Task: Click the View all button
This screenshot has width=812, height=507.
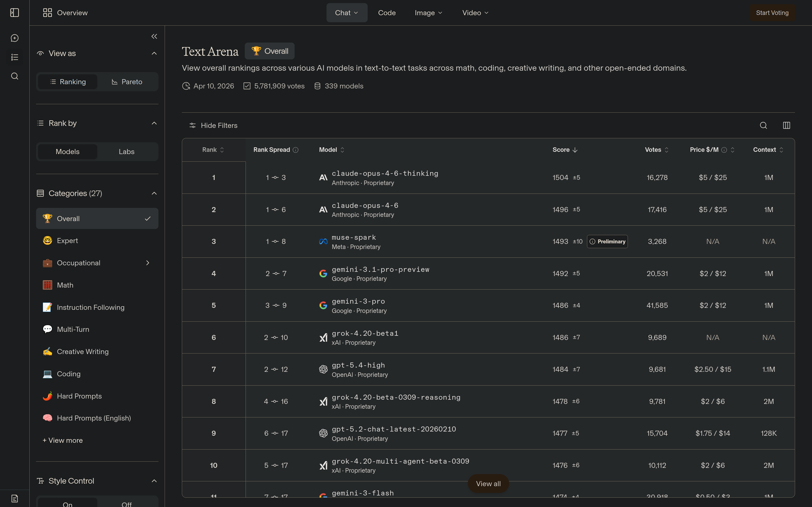Action: (x=488, y=484)
